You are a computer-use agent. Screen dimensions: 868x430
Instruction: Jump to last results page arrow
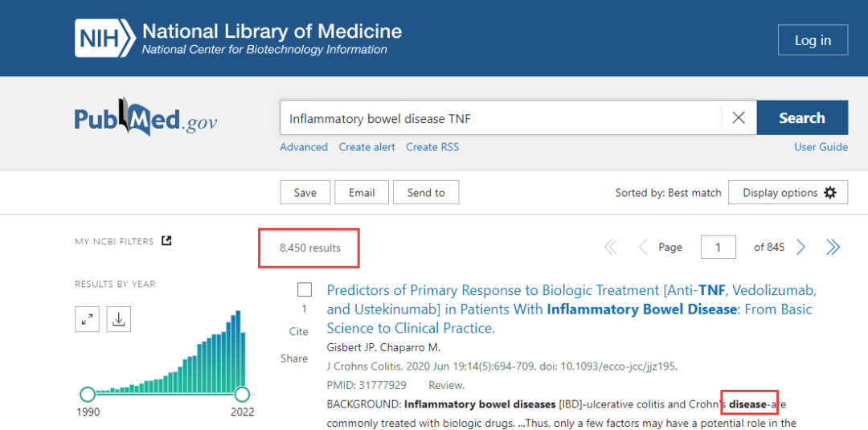coord(833,248)
